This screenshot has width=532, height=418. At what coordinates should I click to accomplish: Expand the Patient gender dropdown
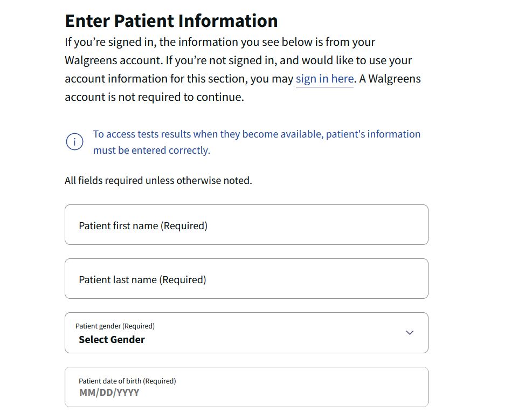point(246,333)
